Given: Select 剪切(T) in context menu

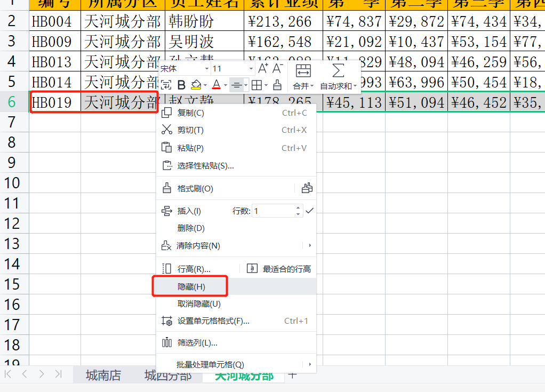Looking at the screenshot, I should tap(236, 130).
